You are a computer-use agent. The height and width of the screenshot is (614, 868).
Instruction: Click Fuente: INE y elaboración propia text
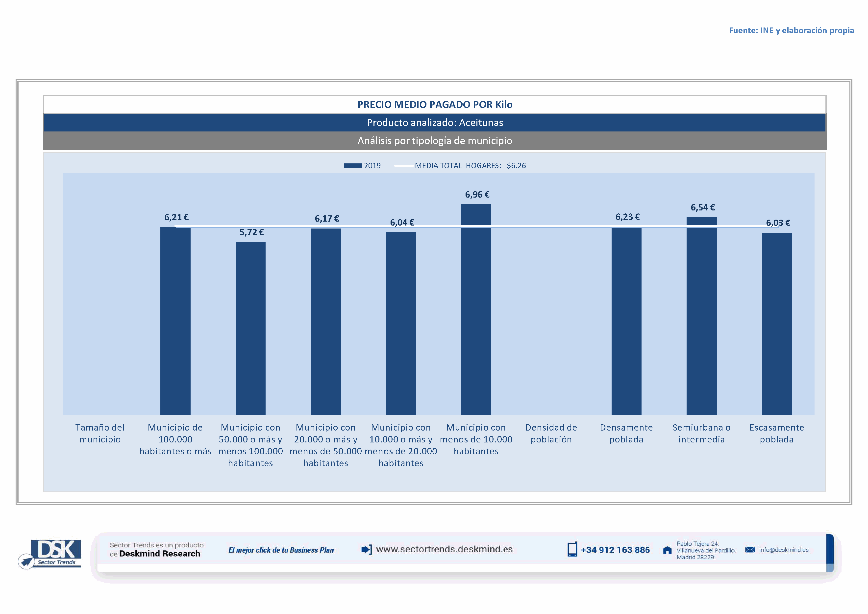pos(791,30)
